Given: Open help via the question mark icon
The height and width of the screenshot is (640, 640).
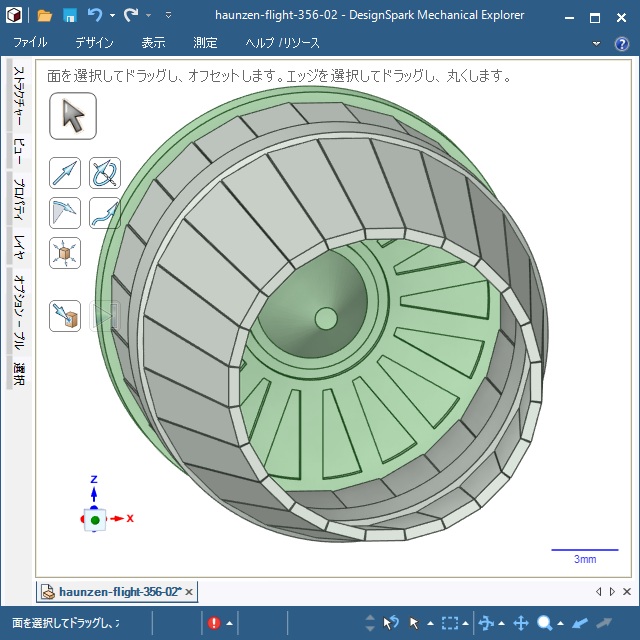Looking at the screenshot, I should (622, 44).
